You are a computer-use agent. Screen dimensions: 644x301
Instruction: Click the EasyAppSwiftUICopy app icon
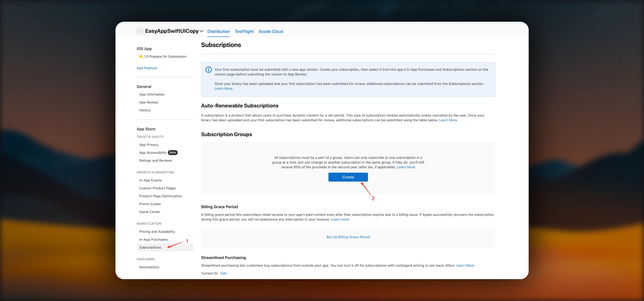click(x=140, y=31)
